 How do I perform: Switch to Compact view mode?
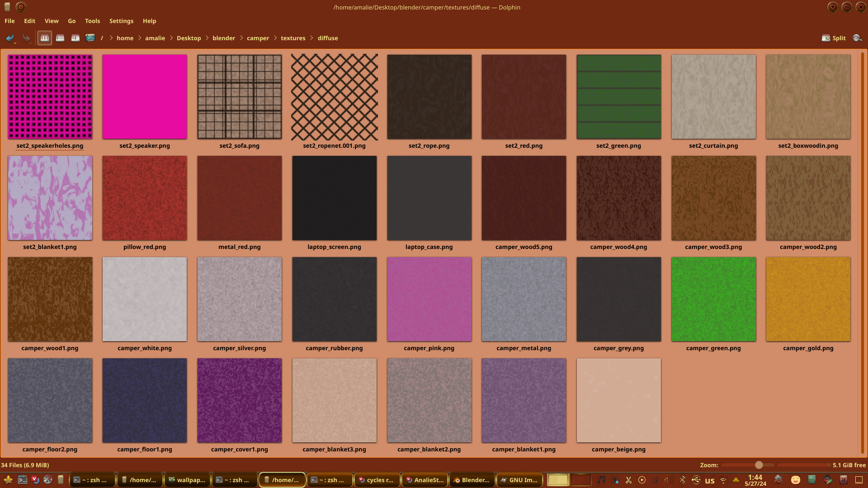pyautogui.click(x=60, y=38)
